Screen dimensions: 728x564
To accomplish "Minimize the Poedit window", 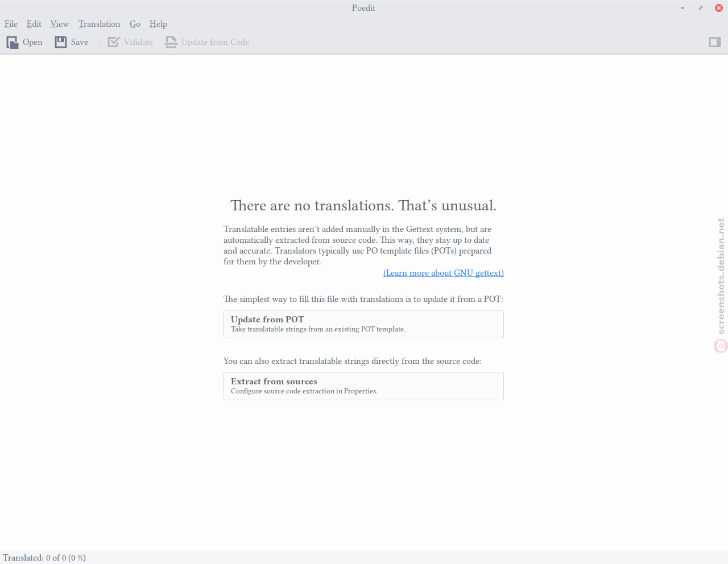I will (x=682, y=8).
